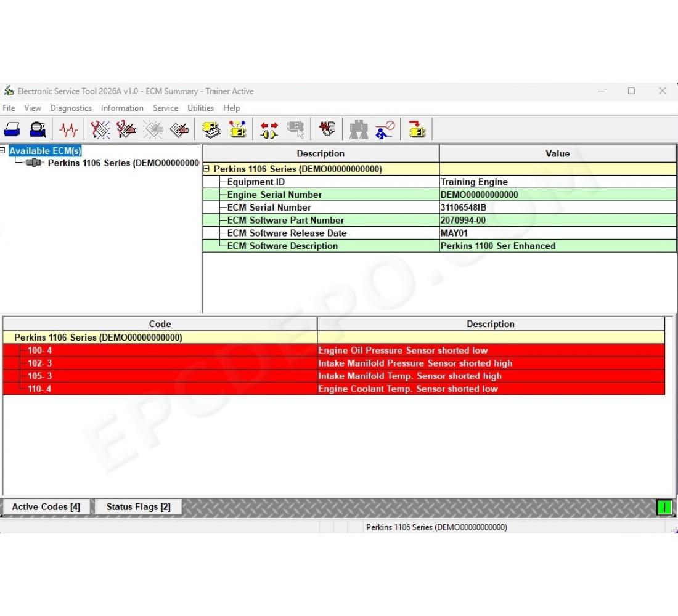The height and width of the screenshot is (616, 678).
Task: Click the Print toolbar icon
Action: click(12, 129)
